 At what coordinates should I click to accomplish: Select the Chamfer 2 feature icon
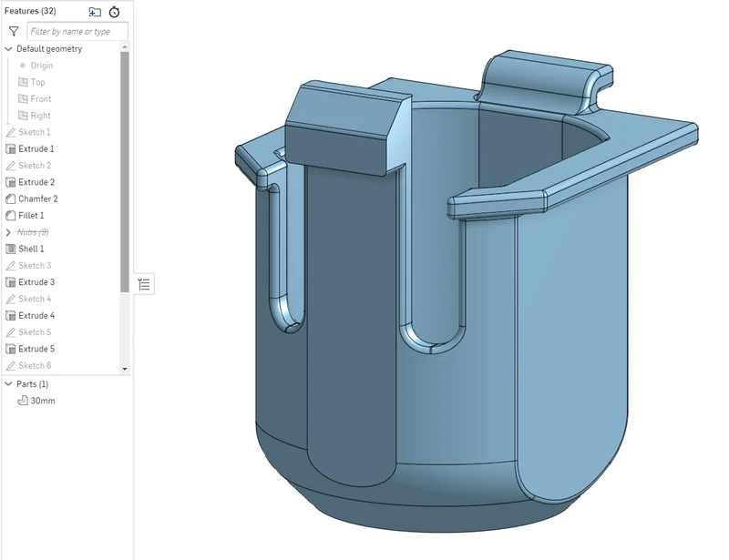10,199
